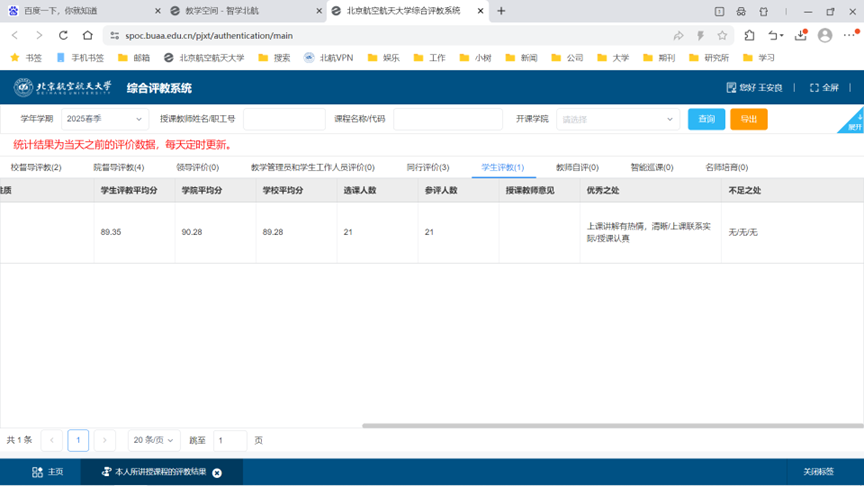Click the printer-like icon in title bar
Image resolution: width=864 pixels, height=486 pixels.
point(741,11)
